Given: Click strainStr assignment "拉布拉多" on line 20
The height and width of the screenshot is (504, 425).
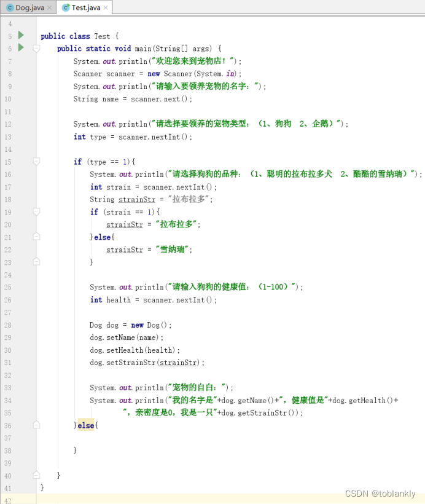Looking at the screenshot, I should [153, 224].
